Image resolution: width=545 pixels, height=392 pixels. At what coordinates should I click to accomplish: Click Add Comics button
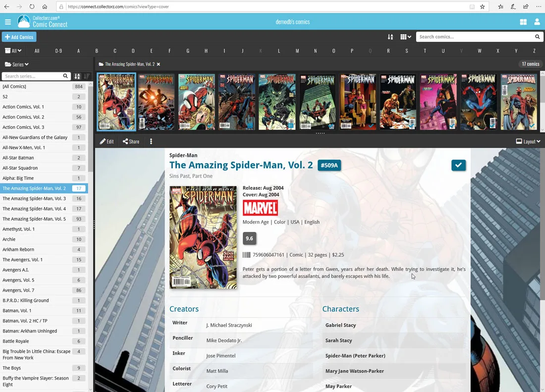tap(19, 37)
